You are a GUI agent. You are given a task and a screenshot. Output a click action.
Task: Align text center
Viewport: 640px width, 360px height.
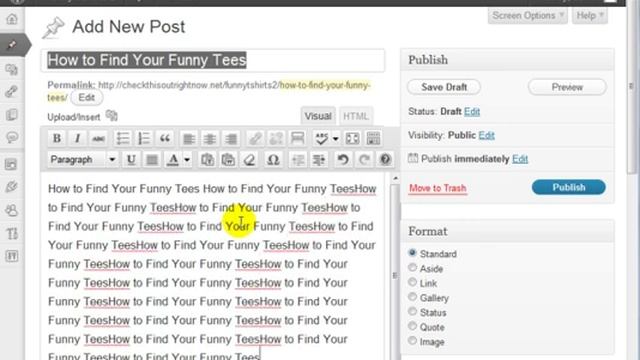(x=210, y=139)
